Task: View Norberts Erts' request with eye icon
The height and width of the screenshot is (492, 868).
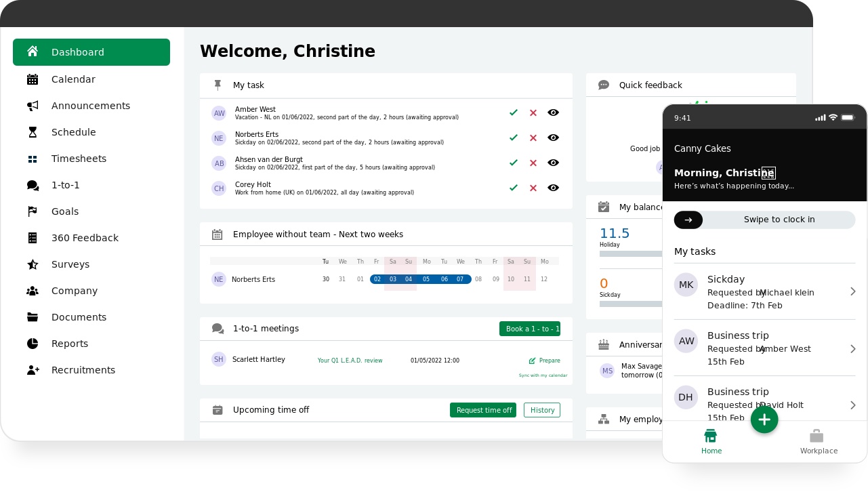Action: tap(554, 138)
